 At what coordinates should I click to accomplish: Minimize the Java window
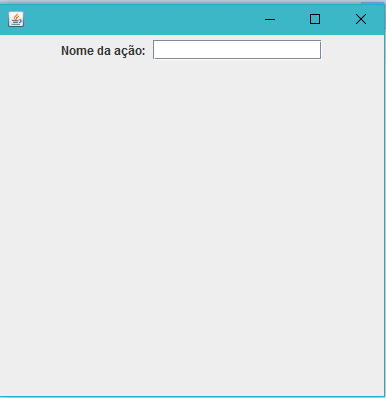[x=270, y=19]
